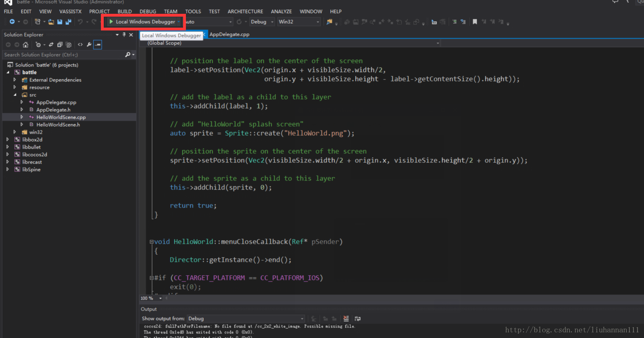Open Solution Explorer window options dropdown arrow
Screen dimensions: 644x338
point(117,35)
